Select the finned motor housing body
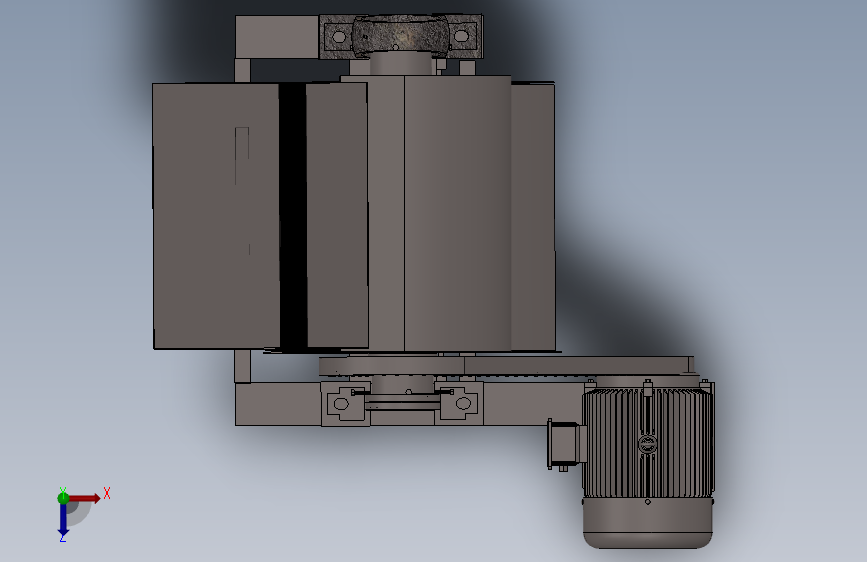Screen dimensions: 867x562 pyautogui.click(x=648, y=443)
